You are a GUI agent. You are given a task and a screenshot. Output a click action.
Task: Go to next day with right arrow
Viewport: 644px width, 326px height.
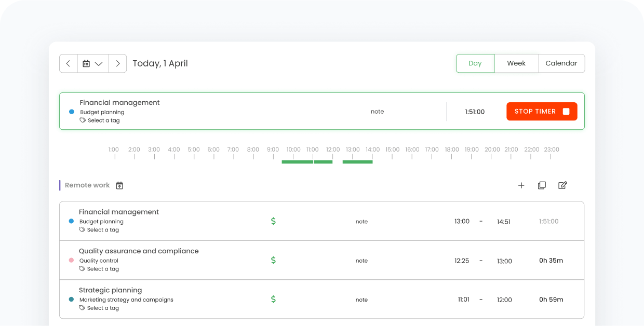(118, 63)
